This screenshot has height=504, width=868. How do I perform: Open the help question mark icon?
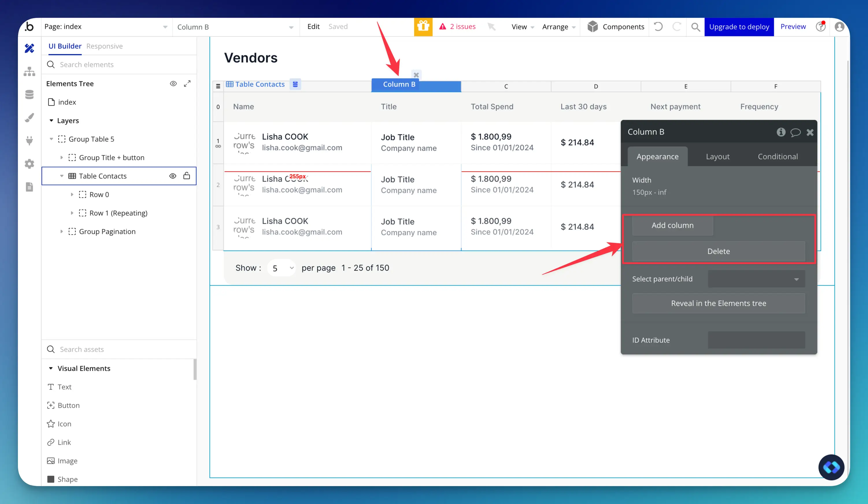(x=821, y=27)
